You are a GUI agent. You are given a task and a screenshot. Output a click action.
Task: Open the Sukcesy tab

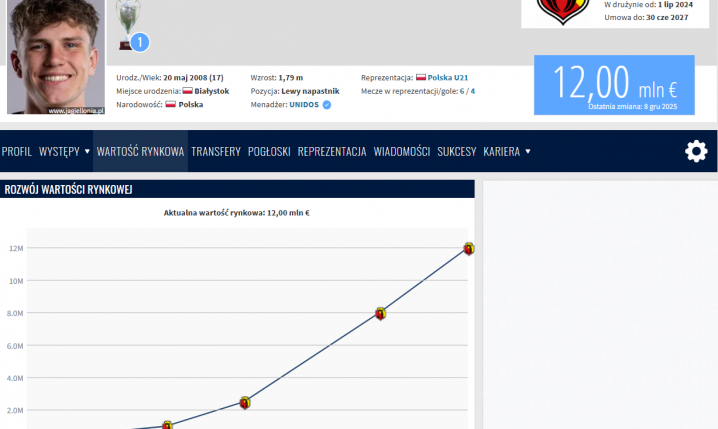point(456,152)
